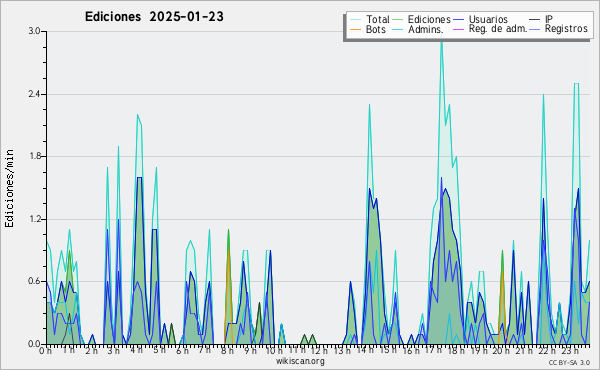Click the "CC BY-SA 3.0" license text
The height and width of the screenshot is (370, 600).
[x=569, y=363]
